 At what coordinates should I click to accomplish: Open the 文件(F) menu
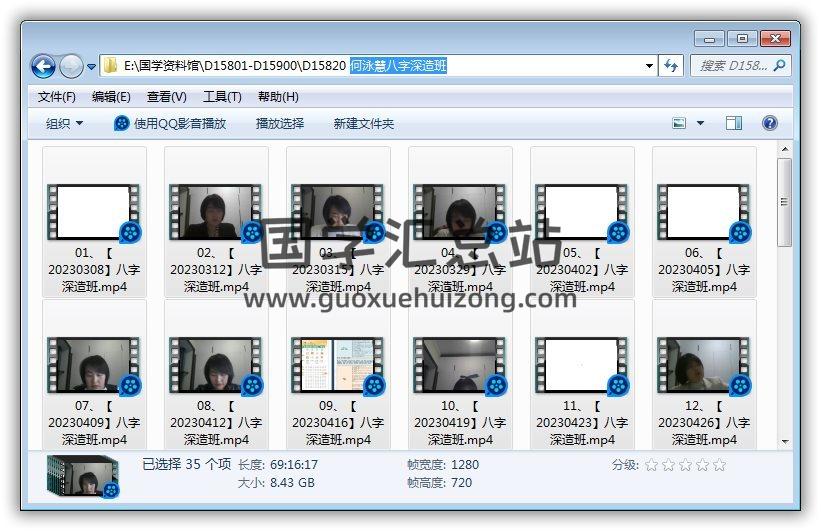[57, 97]
